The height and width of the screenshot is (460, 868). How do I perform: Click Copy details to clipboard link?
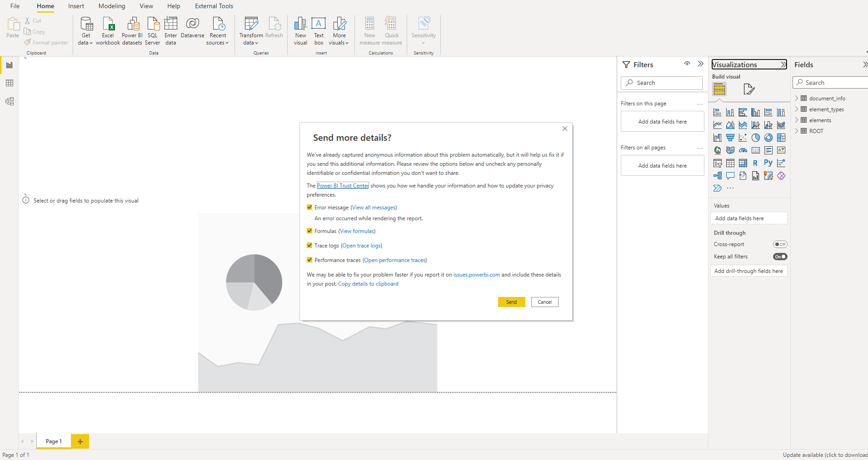[368, 284]
